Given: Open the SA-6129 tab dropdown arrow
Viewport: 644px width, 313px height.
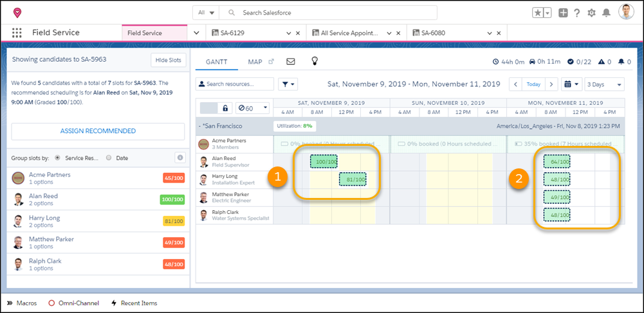Looking at the screenshot, I should 289,33.
